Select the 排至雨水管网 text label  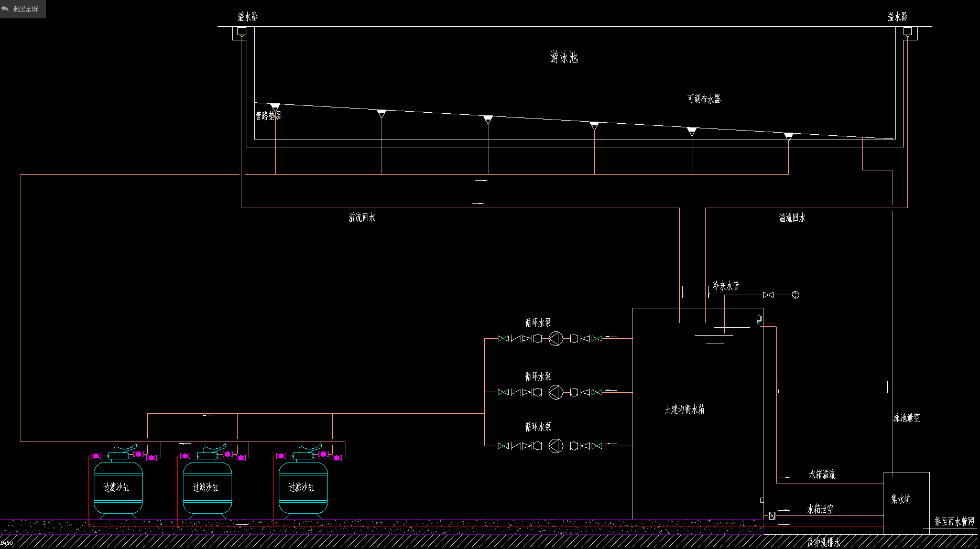click(954, 522)
